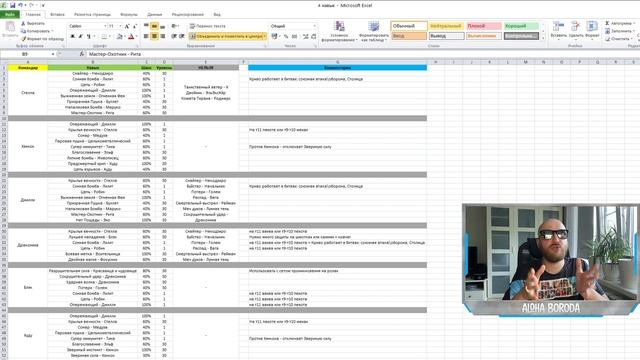The image size is (640, 360).
Task: Delete cells with Удалить icon
Action: pyautogui.click(x=576, y=30)
